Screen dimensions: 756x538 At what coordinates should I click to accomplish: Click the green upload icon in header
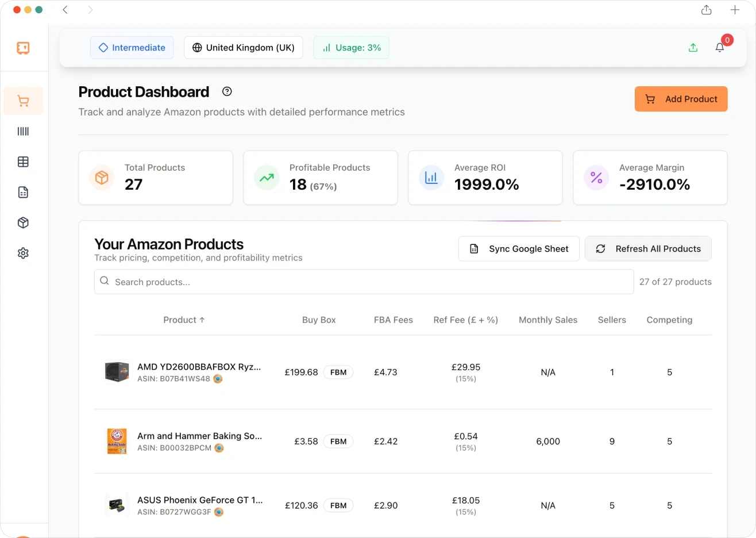(693, 48)
